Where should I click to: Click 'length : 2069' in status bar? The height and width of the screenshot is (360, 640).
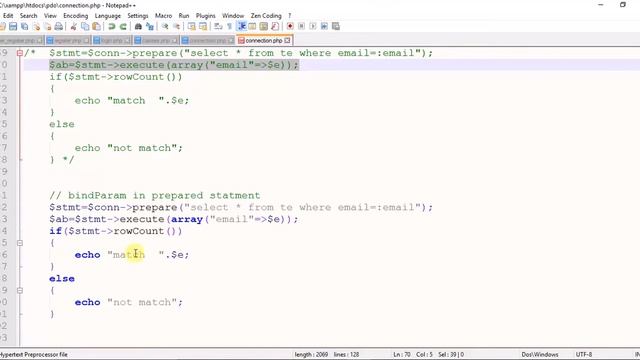click(311, 354)
